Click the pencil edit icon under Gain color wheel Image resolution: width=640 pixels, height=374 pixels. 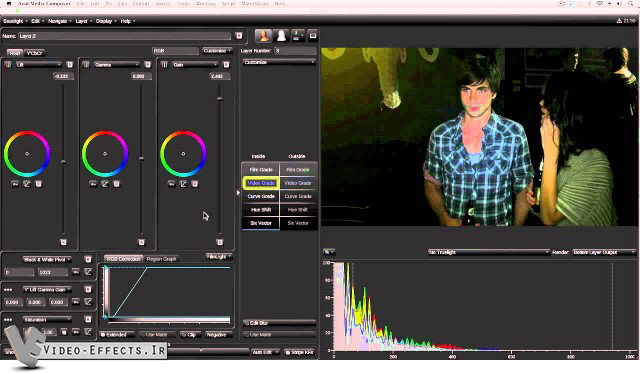pos(183,184)
